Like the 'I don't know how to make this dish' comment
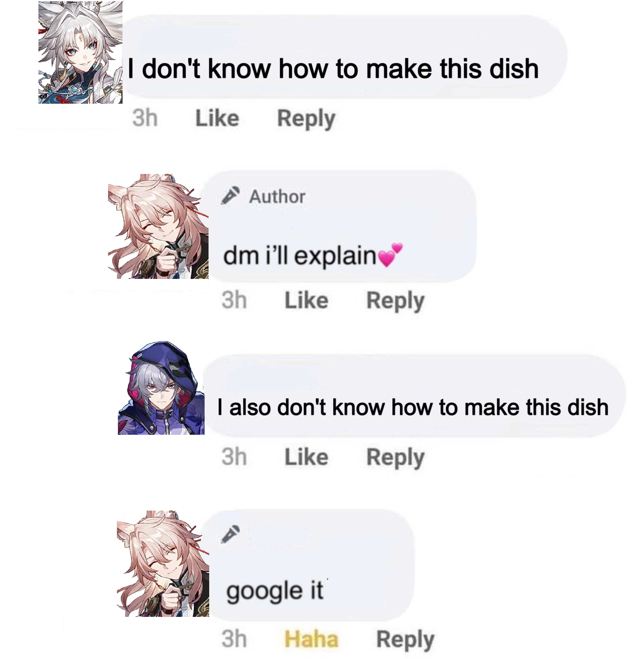644x672 pixels. 217,118
